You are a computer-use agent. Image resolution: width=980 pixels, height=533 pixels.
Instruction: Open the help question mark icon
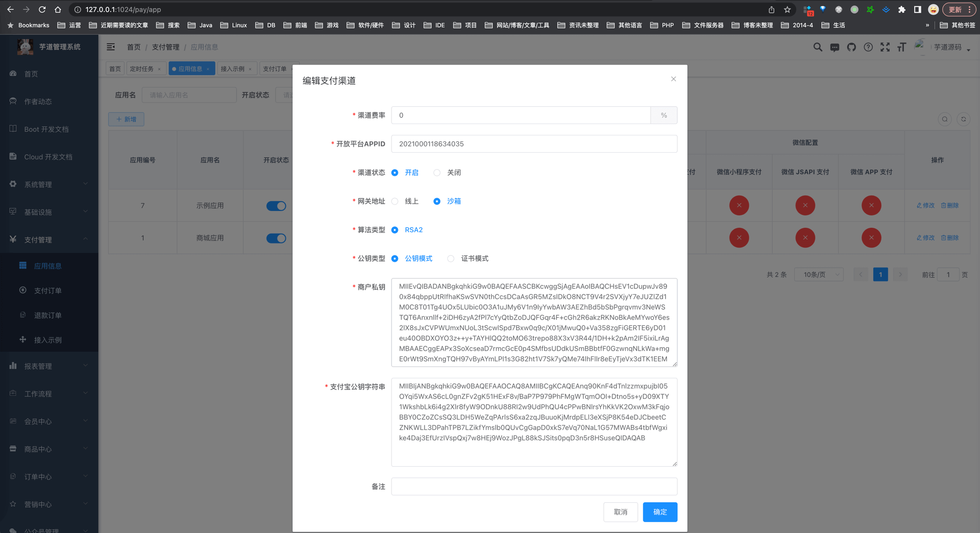pyautogui.click(x=868, y=47)
